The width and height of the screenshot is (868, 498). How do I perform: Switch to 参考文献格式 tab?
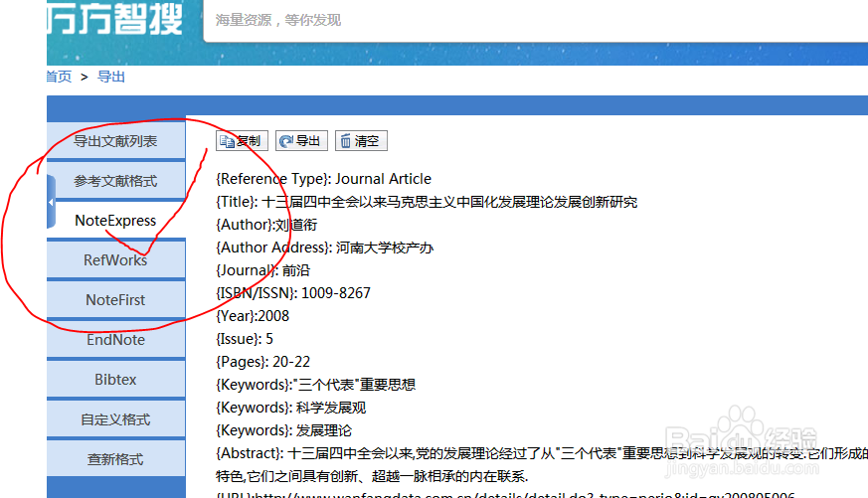(x=116, y=181)
